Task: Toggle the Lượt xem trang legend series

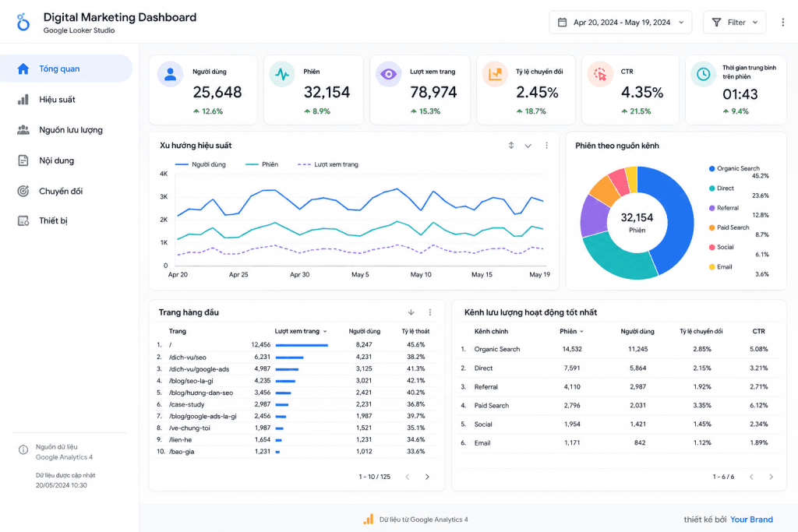Action: (328, 164)
